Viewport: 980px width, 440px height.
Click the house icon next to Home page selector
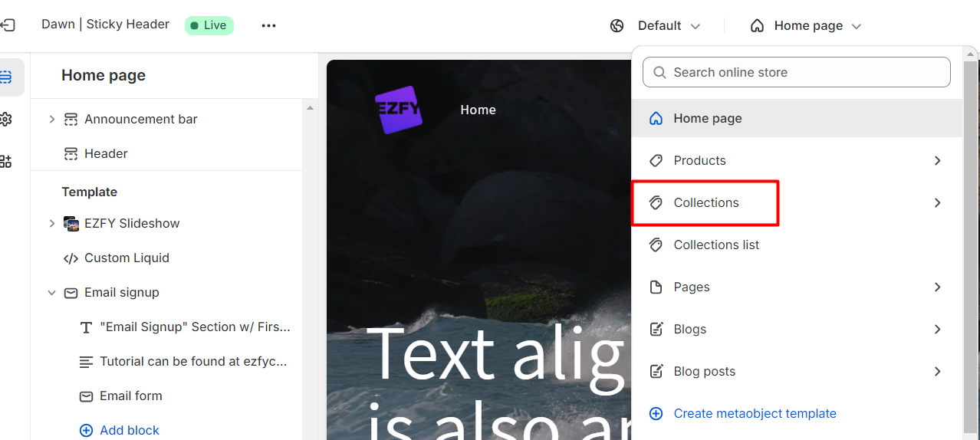(x=757, y=26)
